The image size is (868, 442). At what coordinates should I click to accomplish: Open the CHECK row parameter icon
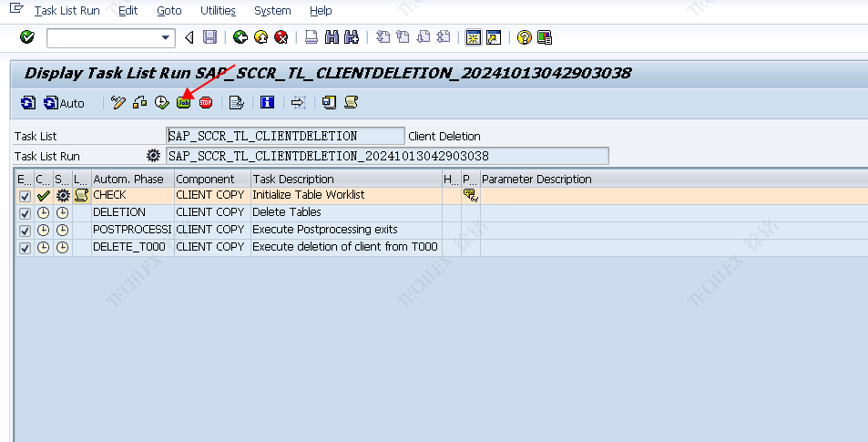[470, 196]
